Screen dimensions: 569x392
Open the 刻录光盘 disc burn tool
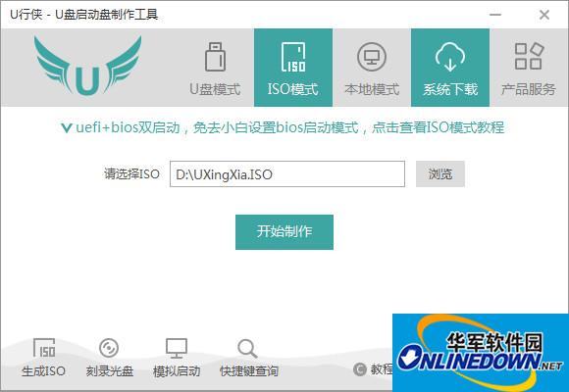pyautogui.click(x=109, y=358)
